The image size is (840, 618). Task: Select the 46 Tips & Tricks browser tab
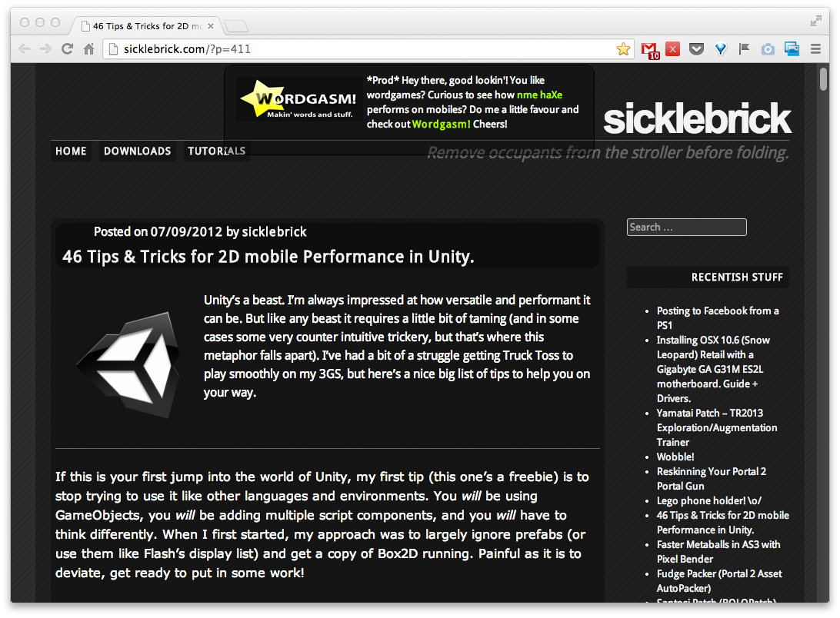coord(145,25)
